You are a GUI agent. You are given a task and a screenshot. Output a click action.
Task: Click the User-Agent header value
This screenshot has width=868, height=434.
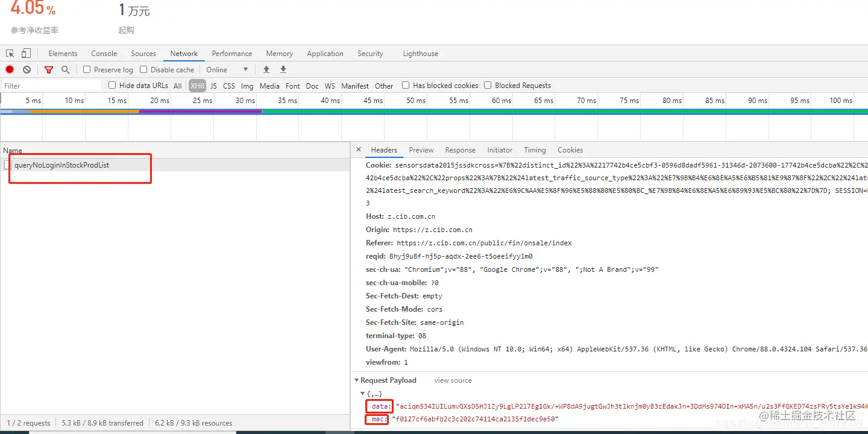pyautogui.click(x=638, y=349)
